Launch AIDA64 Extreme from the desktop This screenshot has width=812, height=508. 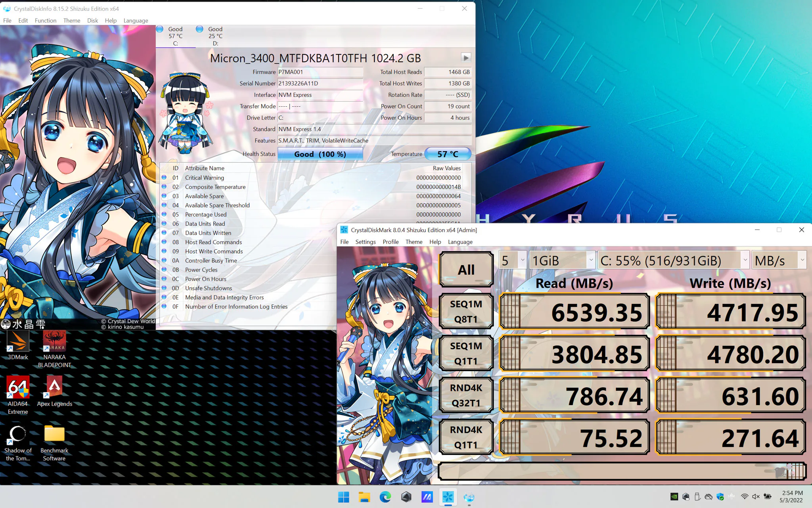pyautogui.click(x=18, y=395)
